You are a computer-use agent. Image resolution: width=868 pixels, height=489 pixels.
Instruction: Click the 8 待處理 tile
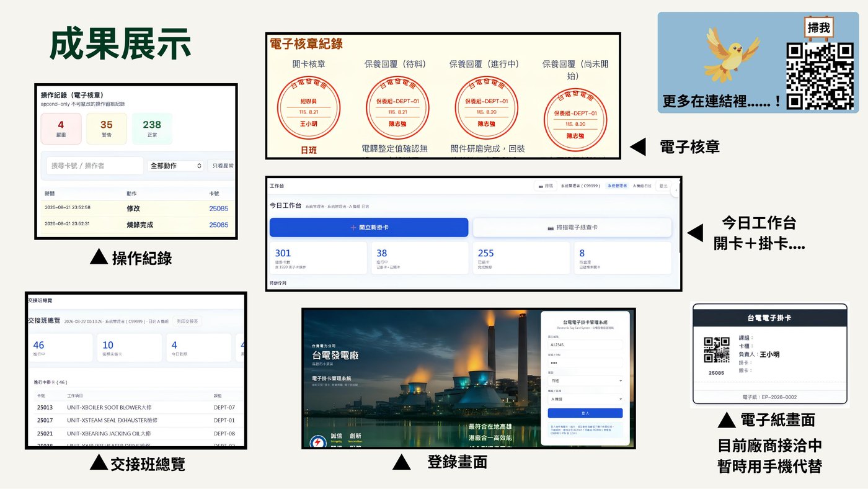pyautogui.click(x=623, y=258)
